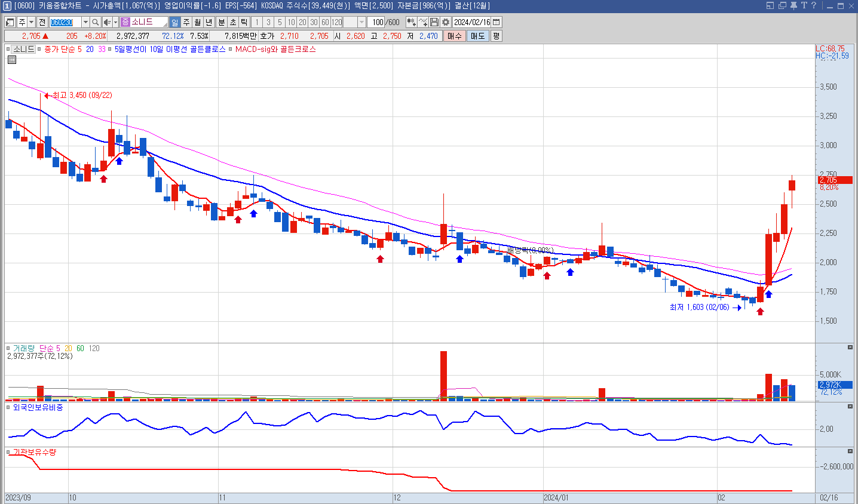Viewport: 858px width, 504px height.
Task: Click the 최고 3,450 (09/22) high marker
Action: [x=78, y=95]
